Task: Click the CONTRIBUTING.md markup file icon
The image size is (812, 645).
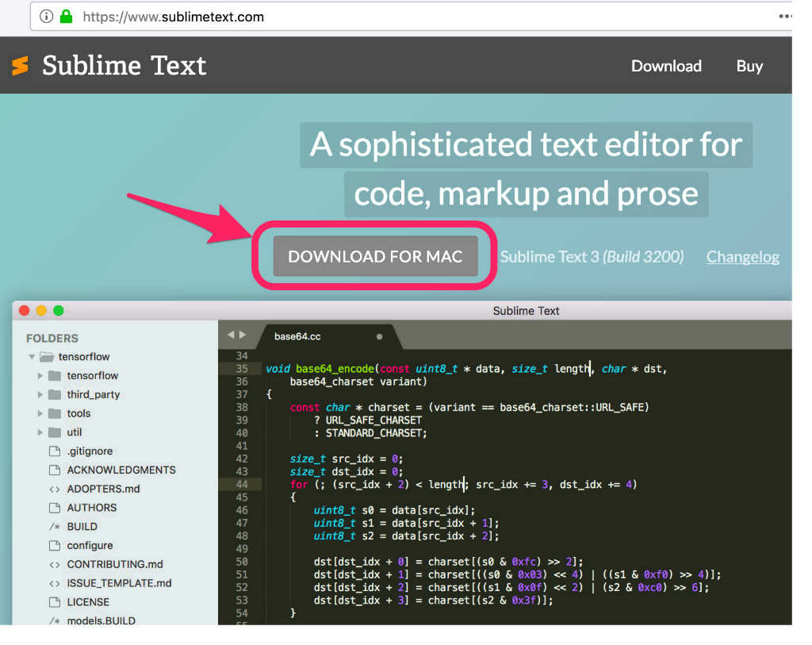Action: click(55, 564)
